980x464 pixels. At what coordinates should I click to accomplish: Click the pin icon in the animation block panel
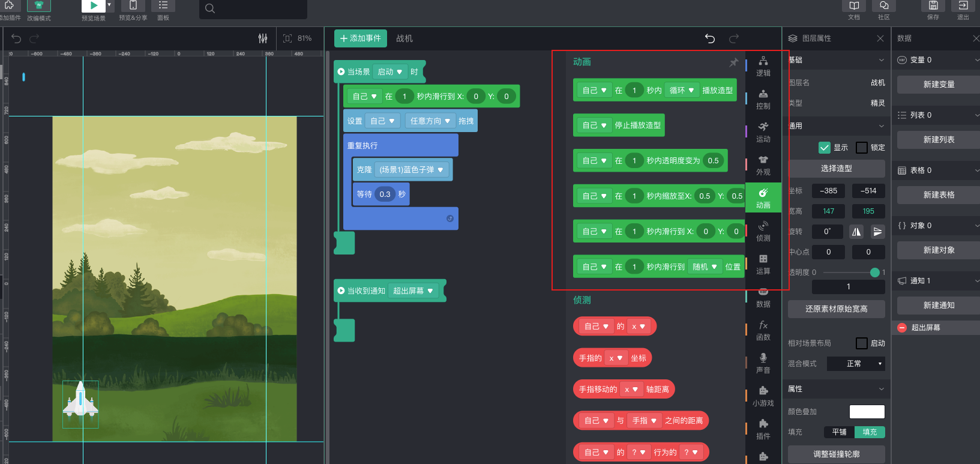click(x=733, y=62)
